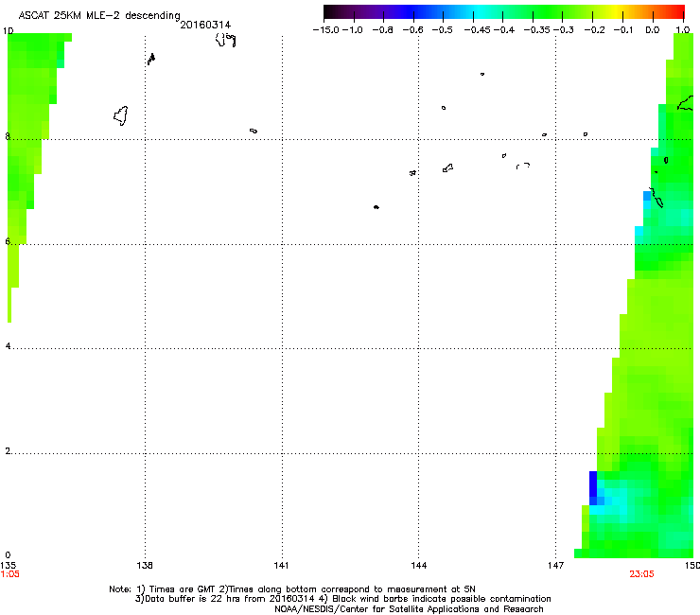700x615 pixels.
Task: Click the black-purple end of the color bar
Action: (333, 11)
